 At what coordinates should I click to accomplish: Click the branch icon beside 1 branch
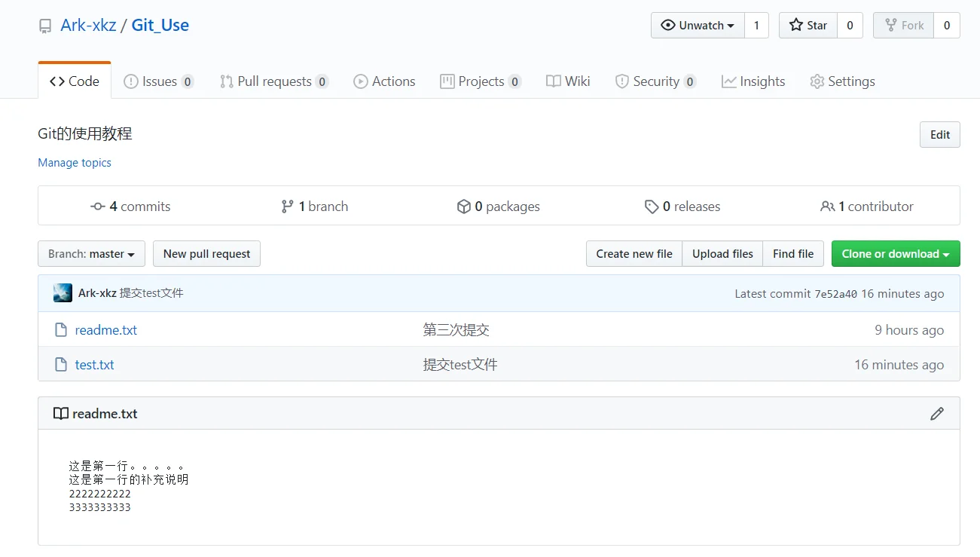[287, 207]
